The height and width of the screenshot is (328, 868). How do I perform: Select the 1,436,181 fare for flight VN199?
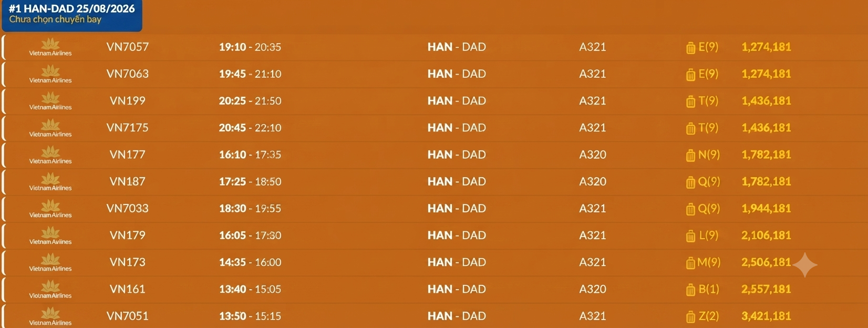pos(766,100)
